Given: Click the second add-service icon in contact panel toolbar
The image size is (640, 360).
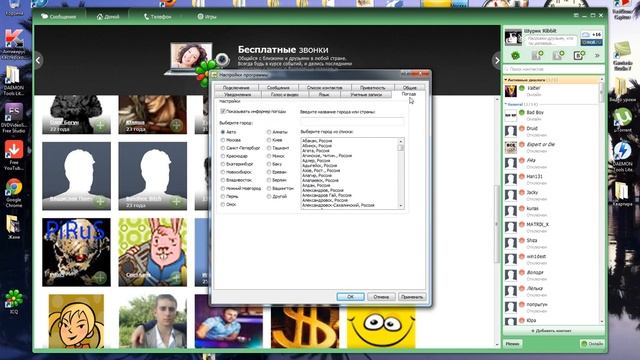Looking at the screenshot, I should point(558,55).
